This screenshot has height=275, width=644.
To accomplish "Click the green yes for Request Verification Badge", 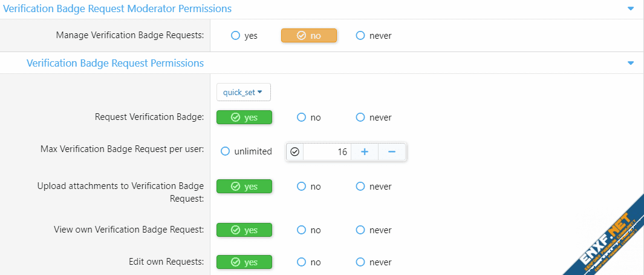I will click(x=244, y=118).
